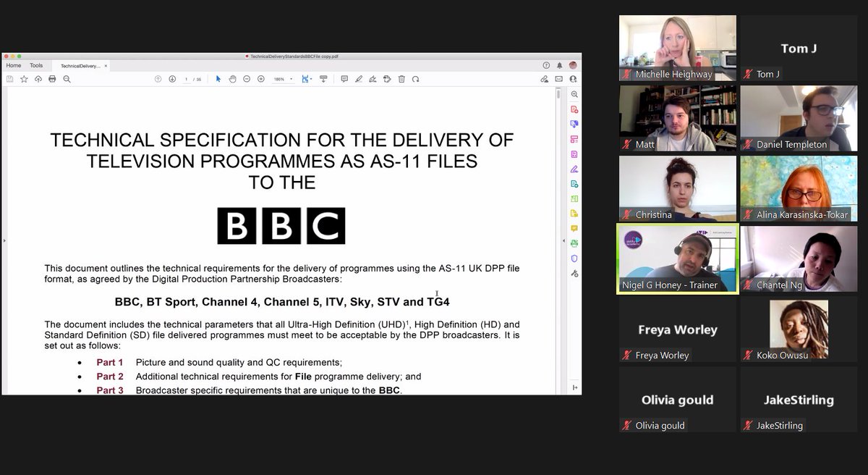Click the magnifier tool in right pane
Screen dimensions: 868x475
click(x=574, y=94)
